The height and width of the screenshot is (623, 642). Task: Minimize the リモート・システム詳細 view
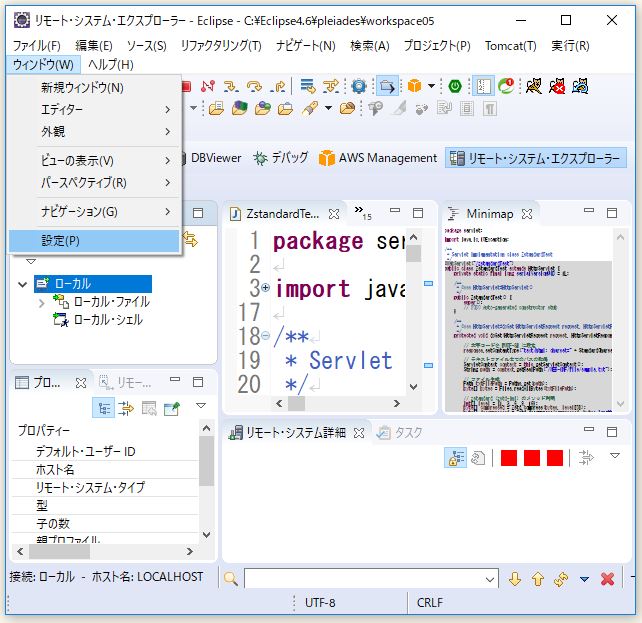[x=589, y=429]
